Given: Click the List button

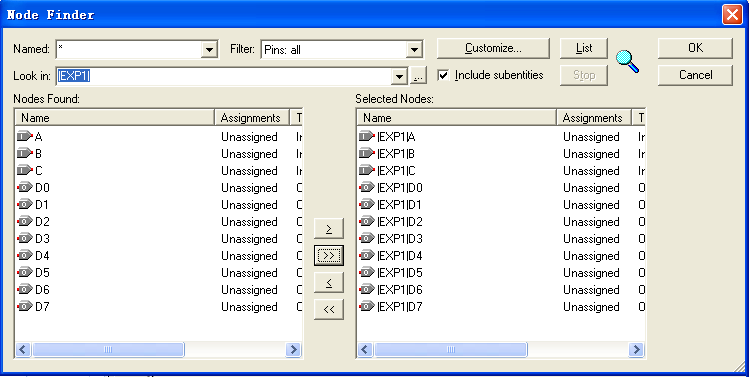Looking at the screenshot, I should click(x=584, y=48).
